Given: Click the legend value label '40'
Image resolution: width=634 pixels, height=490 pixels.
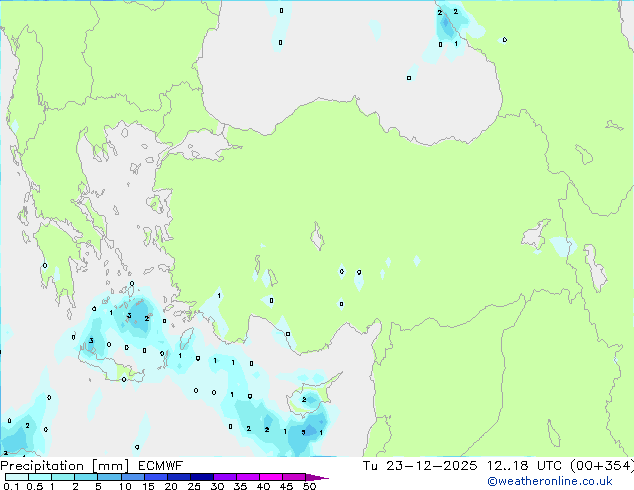Looking at the screenshot, I should 263,486.
